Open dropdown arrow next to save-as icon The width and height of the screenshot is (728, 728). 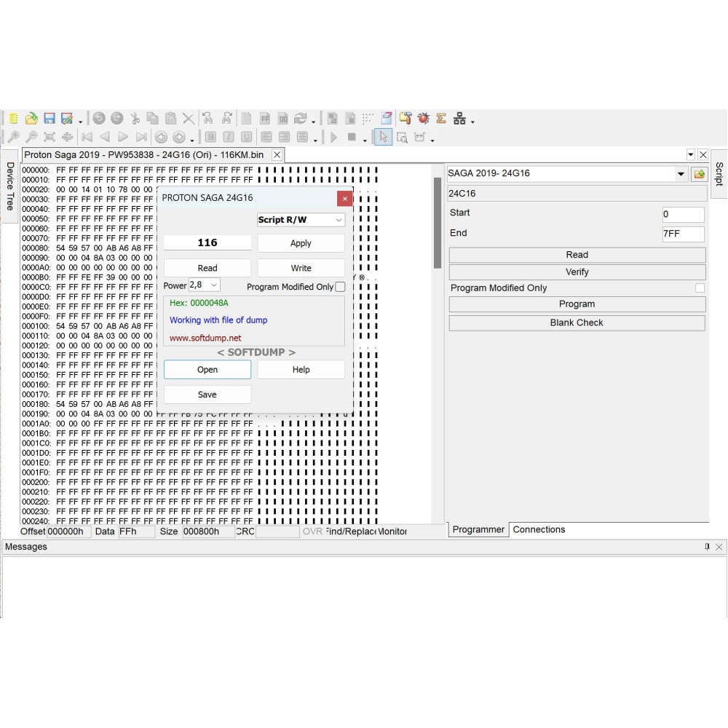pos(80,122)
